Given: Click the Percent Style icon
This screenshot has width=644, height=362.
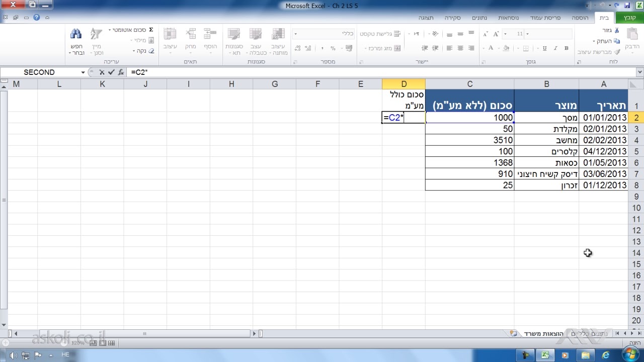Looking at the screenshot, I should tap(333, 48).
